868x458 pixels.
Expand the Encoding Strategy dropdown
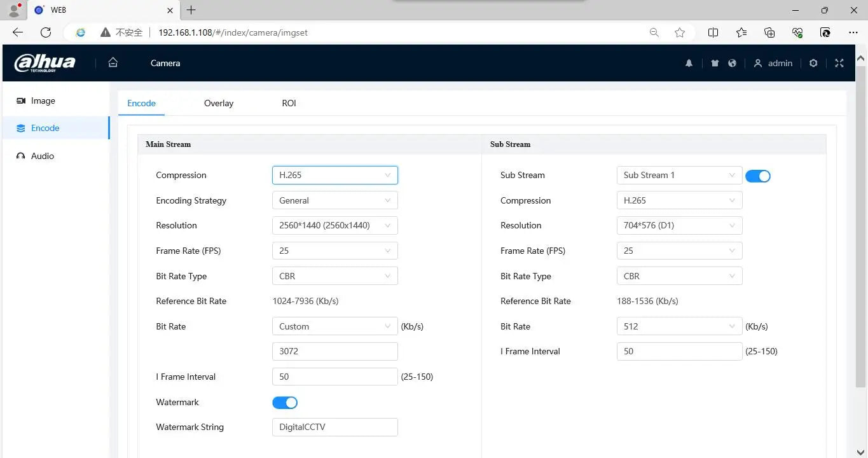(x=334, y=200)
